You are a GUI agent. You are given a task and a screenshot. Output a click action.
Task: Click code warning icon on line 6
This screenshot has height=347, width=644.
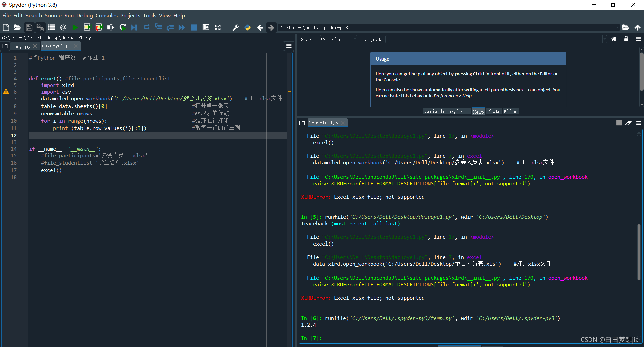pos(6,92)
